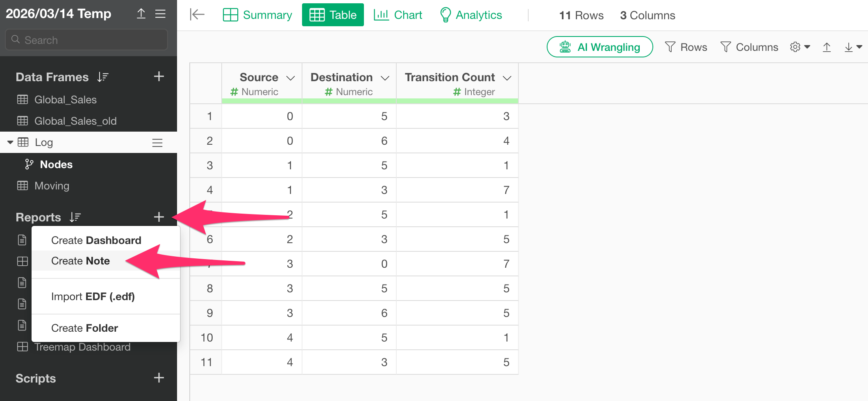Click the AI Wrangling button
The width and height of the screenshot is (868, 401).
click(600, 47)
